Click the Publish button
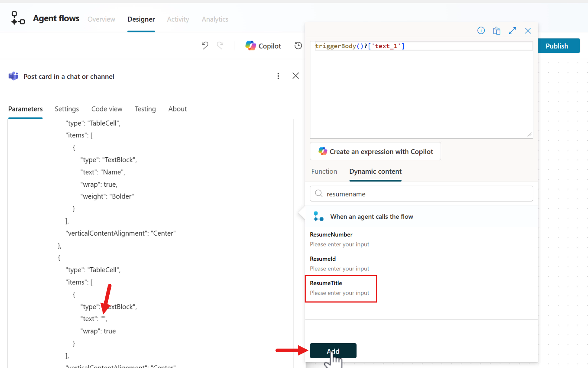This screenshot has width=588, height=368. (x=557, y=46)
